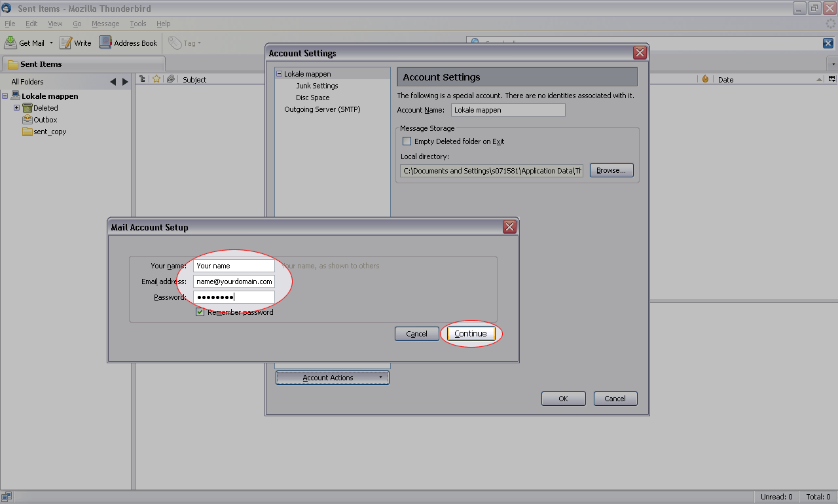This screenshot has width=838, height=504.
Task: Click the Browse... button for local directory
Action: click(x=611, y=170)
